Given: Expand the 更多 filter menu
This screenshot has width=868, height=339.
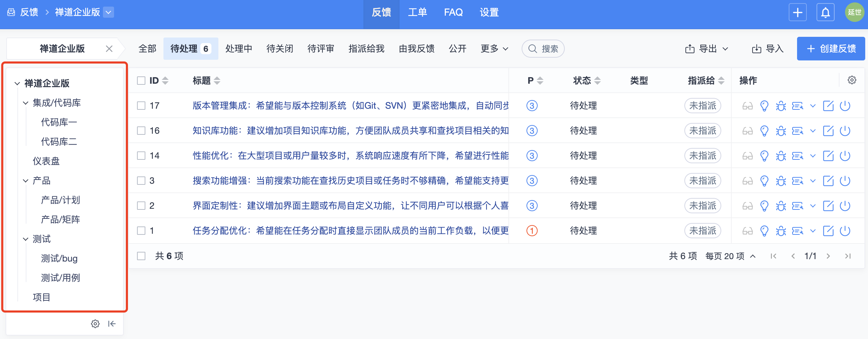Looking at the screenshot, I should pos(494,49).
